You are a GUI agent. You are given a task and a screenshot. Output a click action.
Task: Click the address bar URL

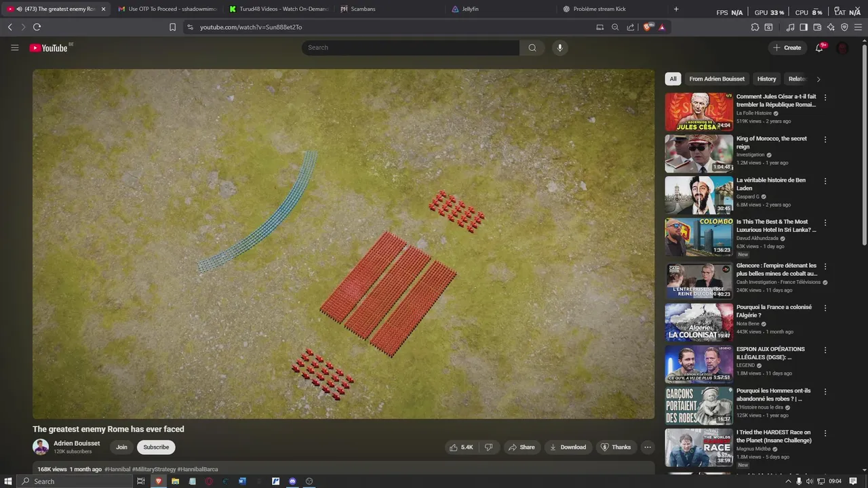[251, 27]
